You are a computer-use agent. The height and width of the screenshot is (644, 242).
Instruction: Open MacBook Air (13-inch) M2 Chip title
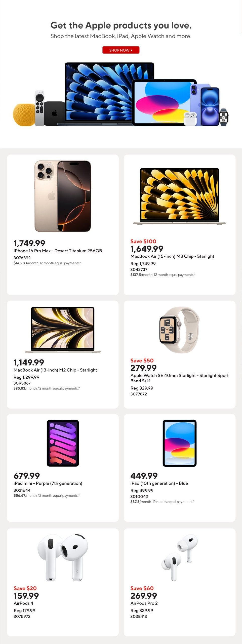[x=55, y=370]
